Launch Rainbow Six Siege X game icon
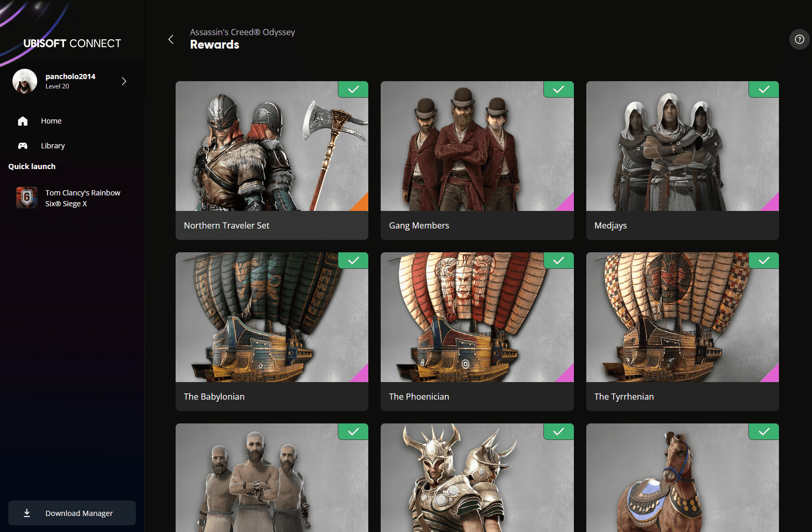 [x=27, y=197]
